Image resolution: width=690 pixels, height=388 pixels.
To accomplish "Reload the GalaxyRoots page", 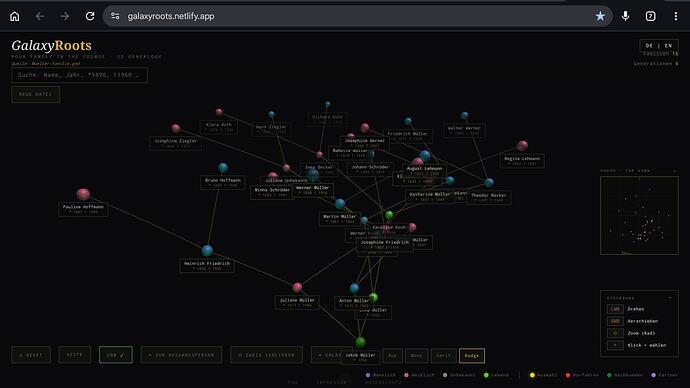I will pos(90,16).
